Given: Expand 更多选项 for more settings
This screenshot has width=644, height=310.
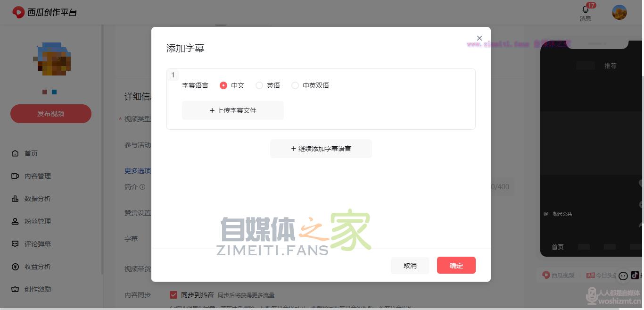Looking at the screenshot, I should point(138,171).
